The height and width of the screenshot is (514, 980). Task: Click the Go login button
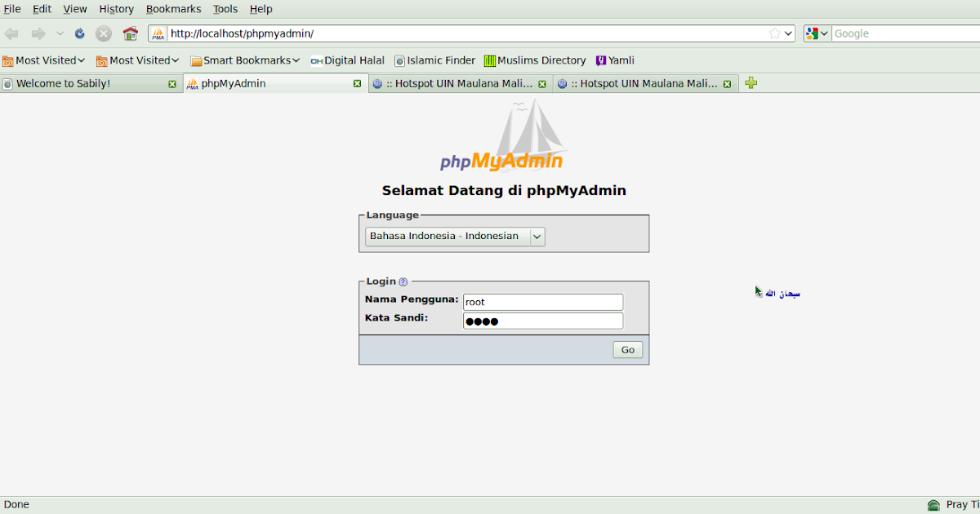628,349
